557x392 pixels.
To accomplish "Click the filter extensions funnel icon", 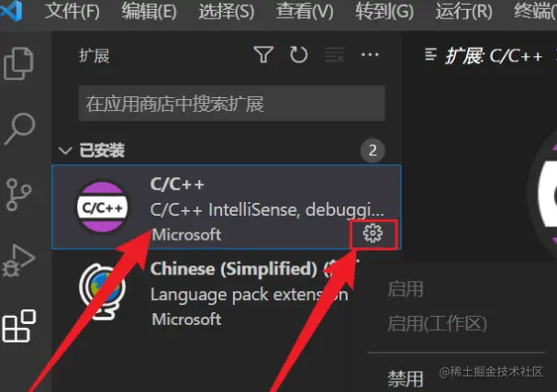I will 263,55.
